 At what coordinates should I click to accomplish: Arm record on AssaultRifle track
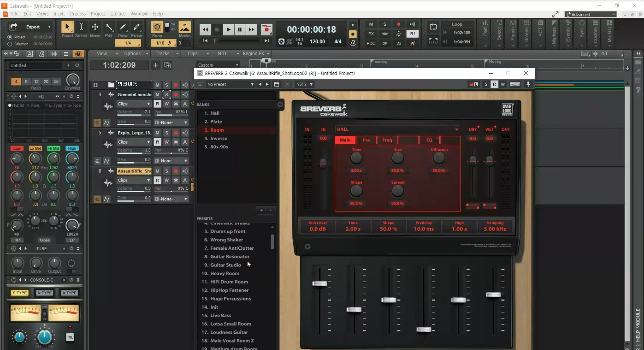176,171
